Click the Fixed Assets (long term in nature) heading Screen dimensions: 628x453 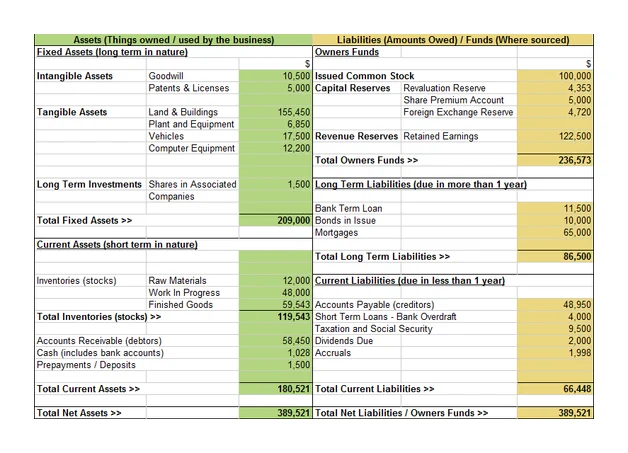112,52
